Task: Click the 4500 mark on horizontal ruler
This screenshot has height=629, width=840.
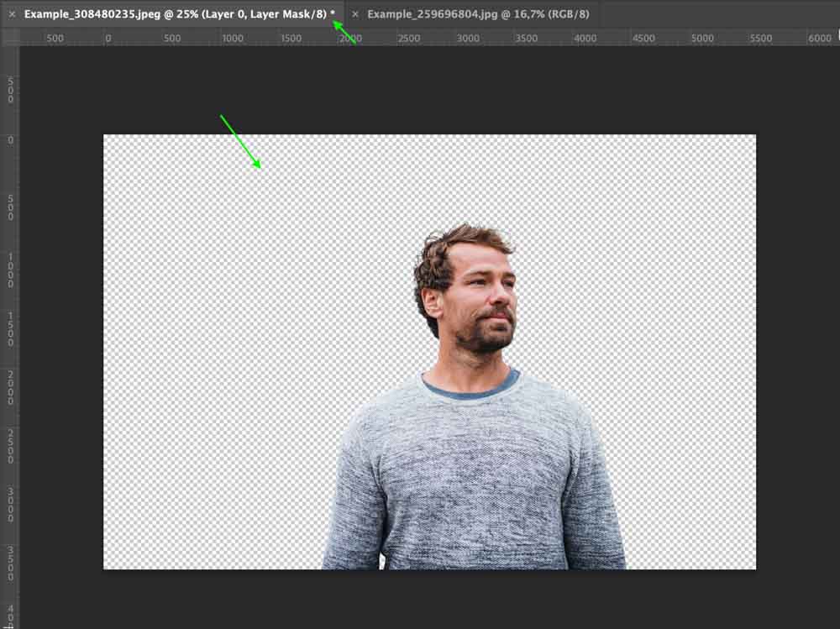Action: [x=643, y=39]
